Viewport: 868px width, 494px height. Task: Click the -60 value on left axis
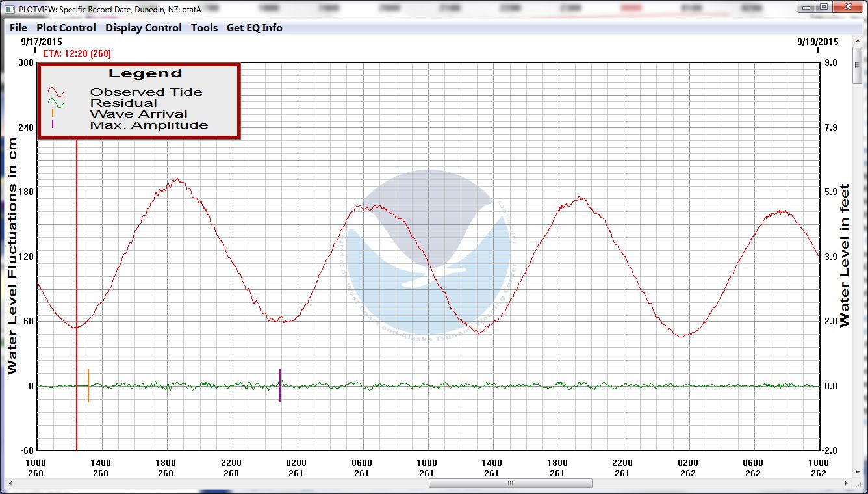[27, 450]
